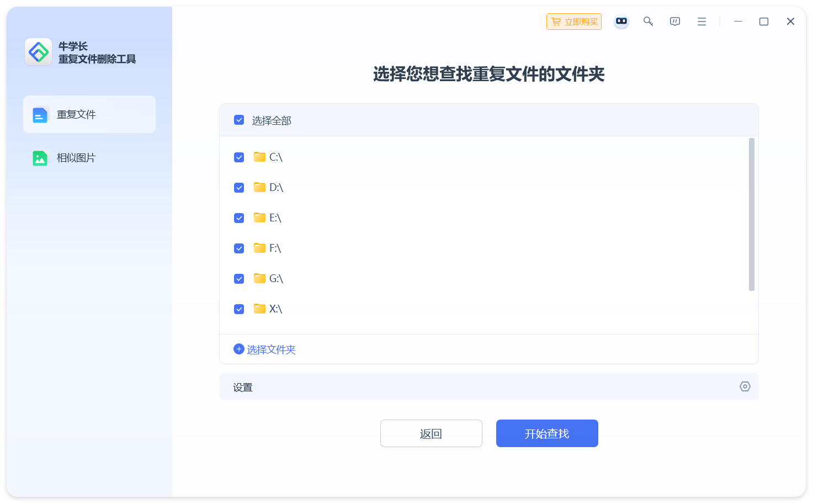This screenshot has height=504, width=813.
Task: Click the X:\ folder icon
Action: point(259,309)
